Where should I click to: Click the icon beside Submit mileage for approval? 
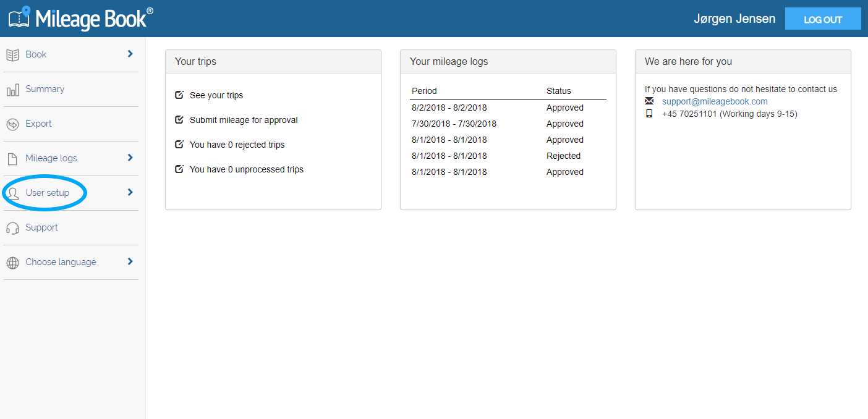pyautogui.click(x=179, y=120)
